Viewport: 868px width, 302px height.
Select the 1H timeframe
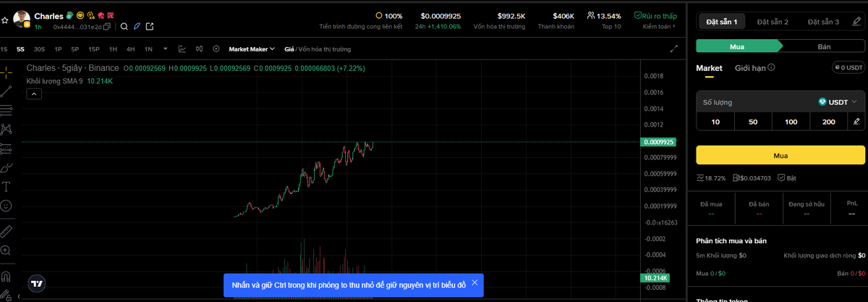click(113, 49)
